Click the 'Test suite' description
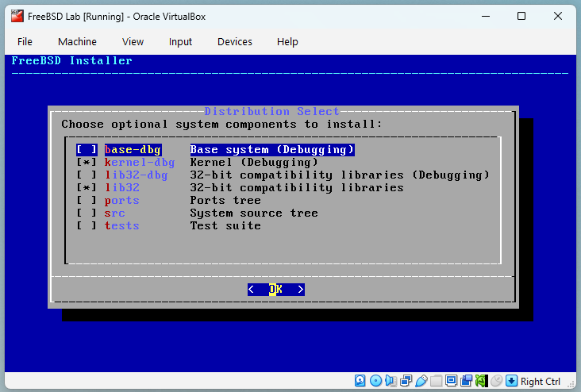Viewport: 581px width, 392px height. tap(225, 225)
